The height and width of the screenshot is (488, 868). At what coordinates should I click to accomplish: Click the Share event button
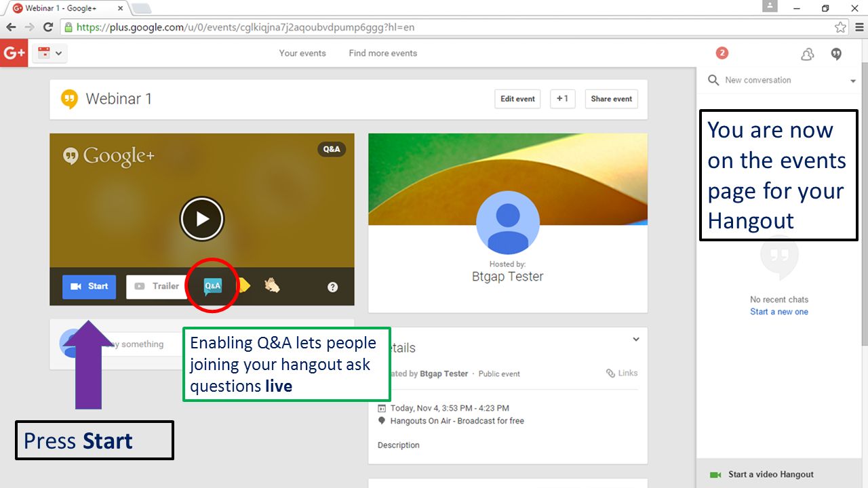click(612, 99)
